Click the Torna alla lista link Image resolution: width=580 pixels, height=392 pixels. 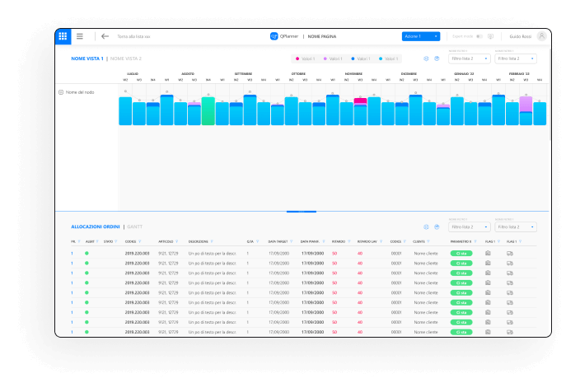pyautogui.click(x=133, y=36)
